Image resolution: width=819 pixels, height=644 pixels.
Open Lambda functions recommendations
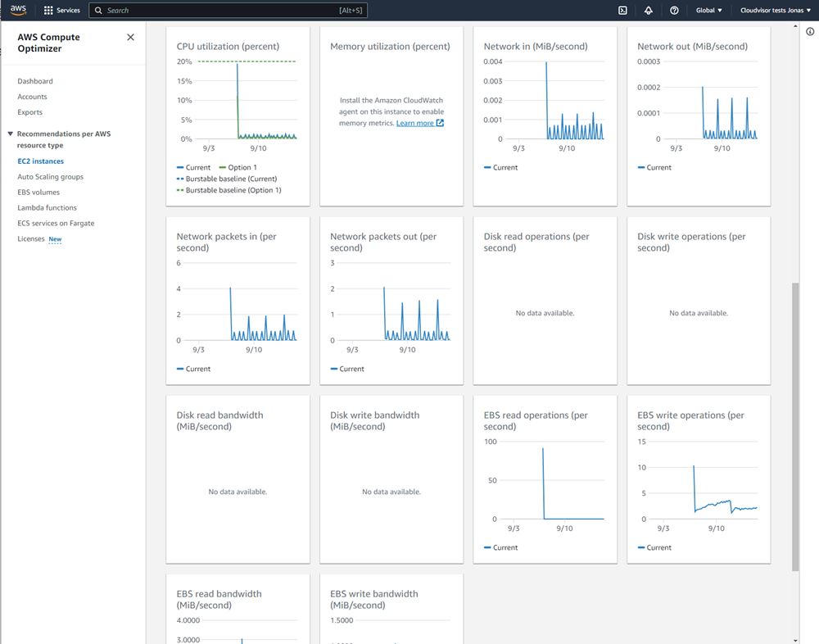pos(46,207)
